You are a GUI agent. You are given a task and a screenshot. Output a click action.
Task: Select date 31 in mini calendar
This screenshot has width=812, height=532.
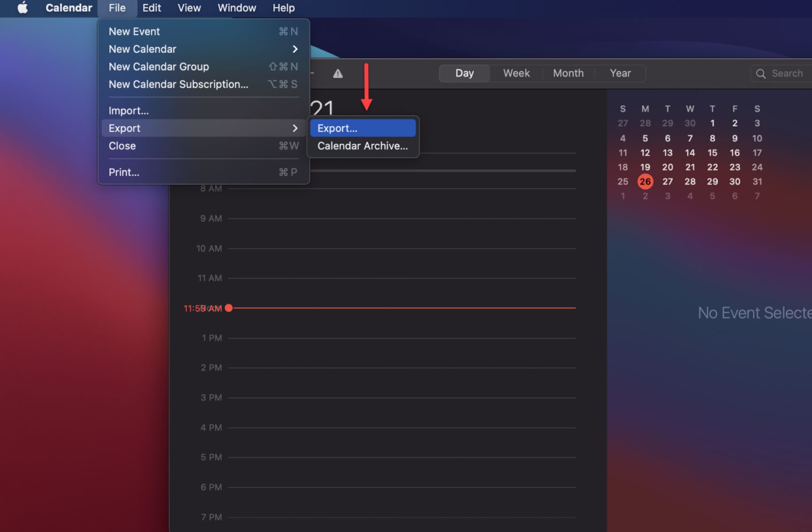click(757, 181)
